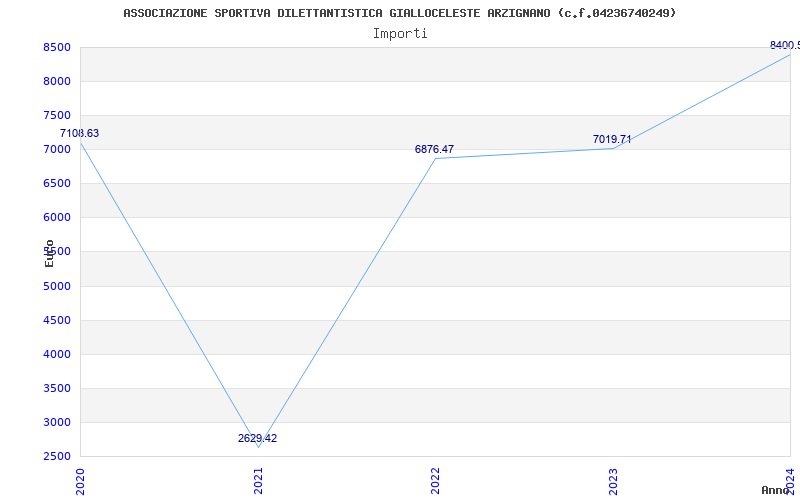800x500 pixels.
Task: Click the 6876.47 data label
Action: click(434, 149)
